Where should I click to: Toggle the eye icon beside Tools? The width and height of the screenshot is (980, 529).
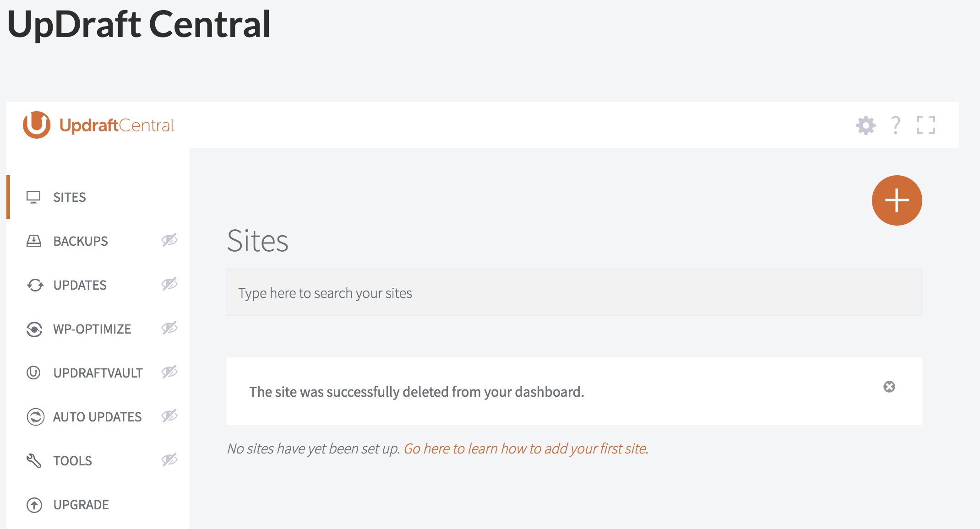click(x=169, y=459)
